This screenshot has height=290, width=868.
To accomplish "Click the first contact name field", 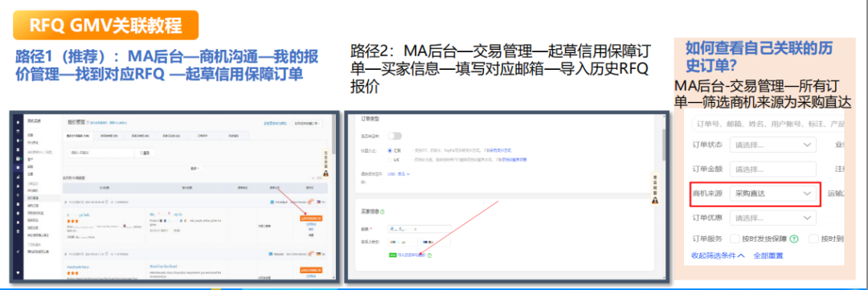I will click(x=403, y=242).
